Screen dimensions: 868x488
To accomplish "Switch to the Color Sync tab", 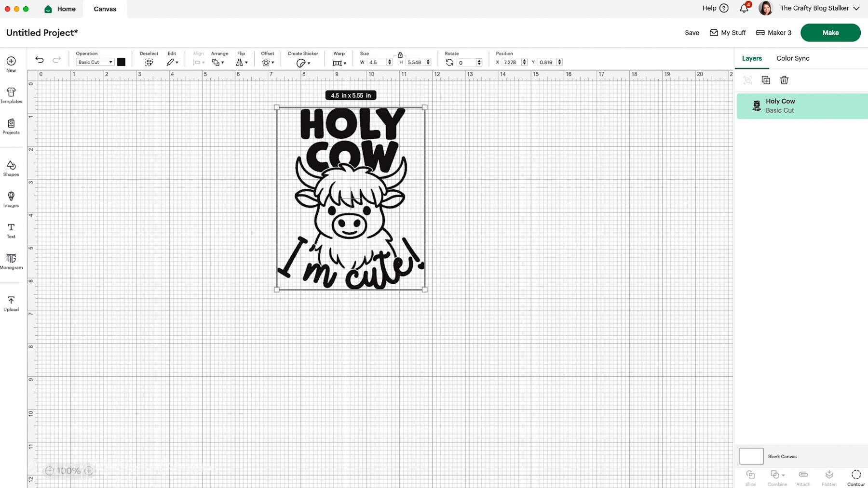I will point(793,58).
